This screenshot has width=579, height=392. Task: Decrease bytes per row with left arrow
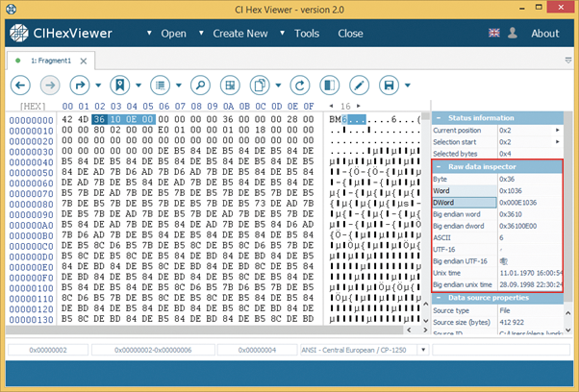[x=331, y=107]
